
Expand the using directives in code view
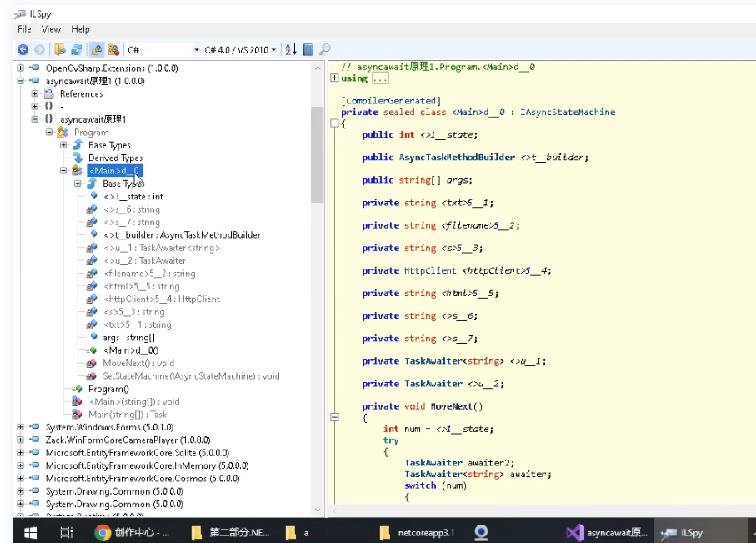334,78
